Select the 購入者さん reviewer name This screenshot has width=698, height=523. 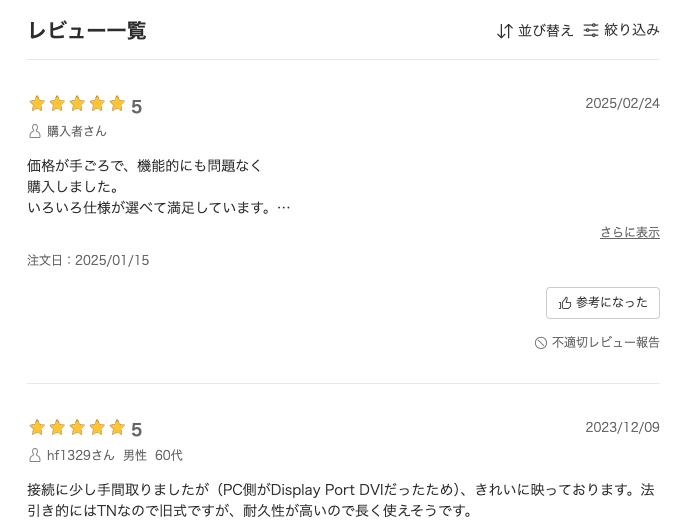click(x=77, y=131)
